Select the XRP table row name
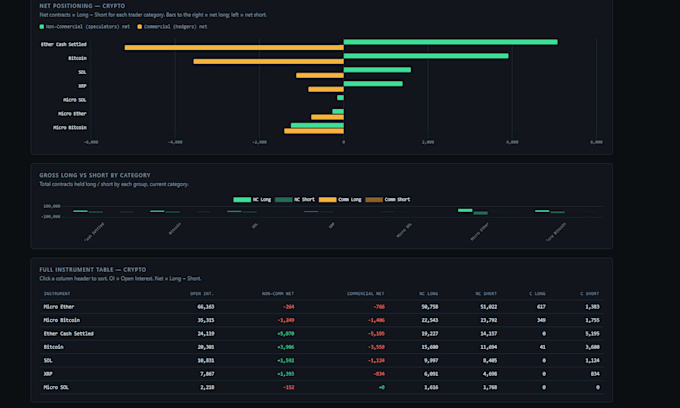Viewport: 680px width, 408px height. (x=48, y=374)
